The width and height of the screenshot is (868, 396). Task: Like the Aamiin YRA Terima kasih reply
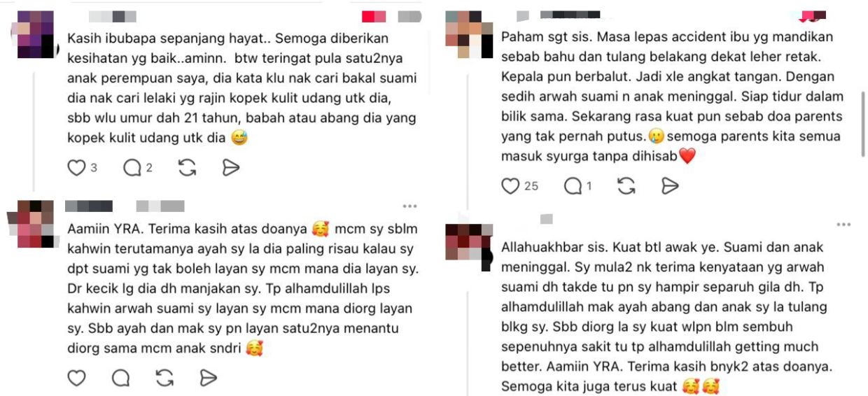click(76, 379)
